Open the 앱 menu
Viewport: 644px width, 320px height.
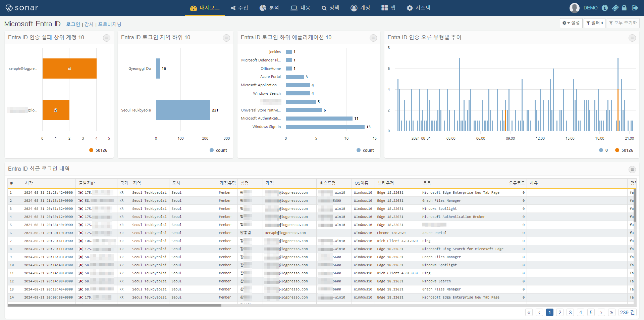[388, 8]
